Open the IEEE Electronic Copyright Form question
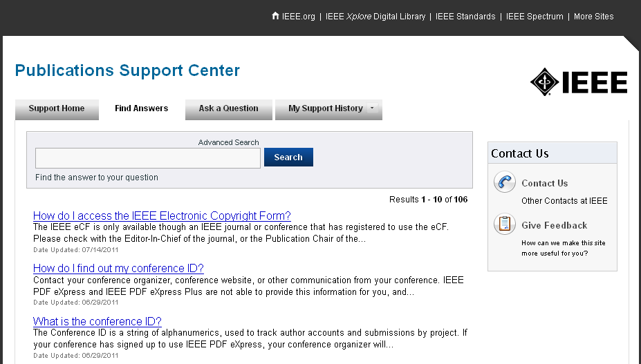 tap(162, 215)
